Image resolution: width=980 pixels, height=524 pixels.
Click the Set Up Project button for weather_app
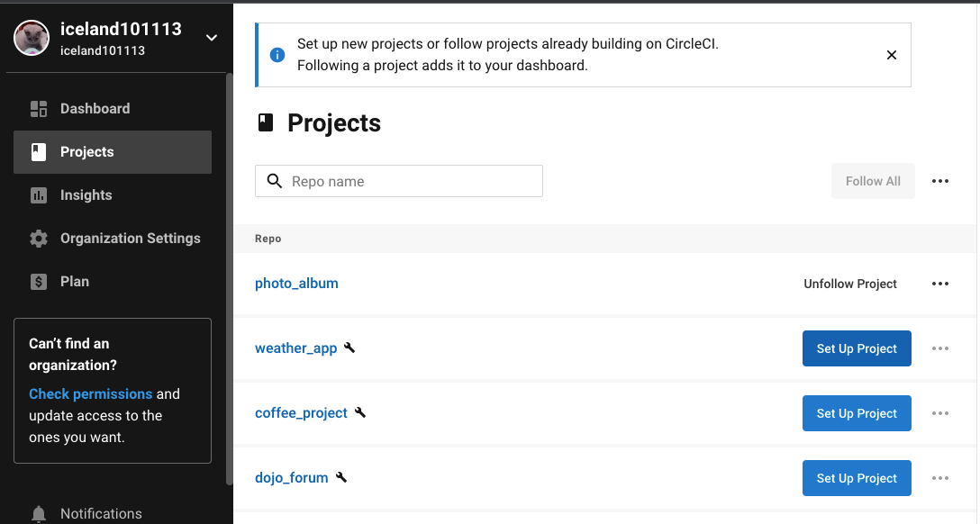click(857, 348)
